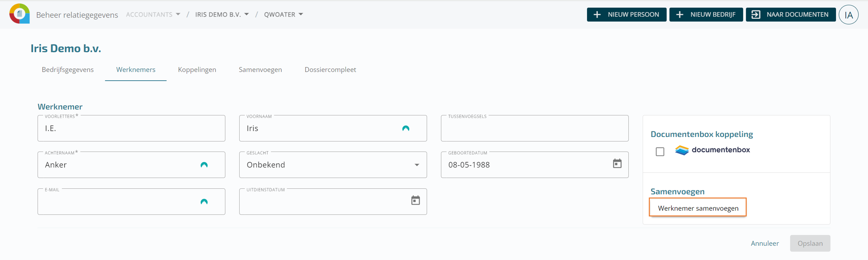Click the Nieuw Bedrijf button
This screenshot has height=260, width=868.
click(x=706, y=14)
